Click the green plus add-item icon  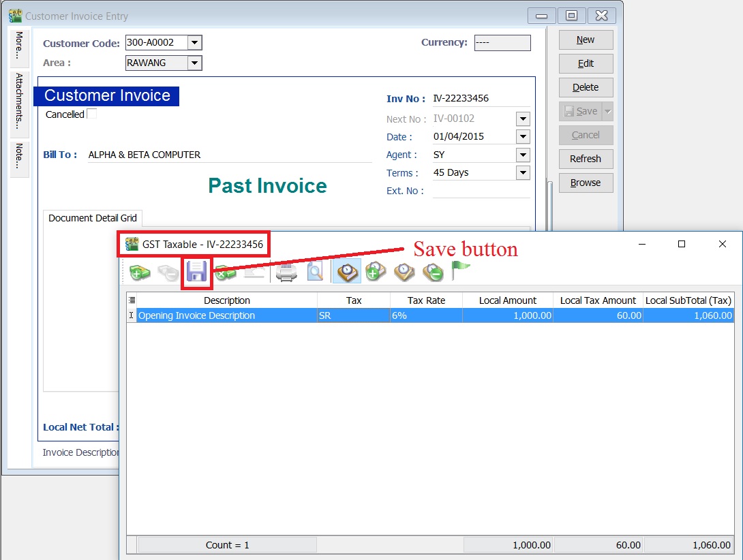(138, 271)
